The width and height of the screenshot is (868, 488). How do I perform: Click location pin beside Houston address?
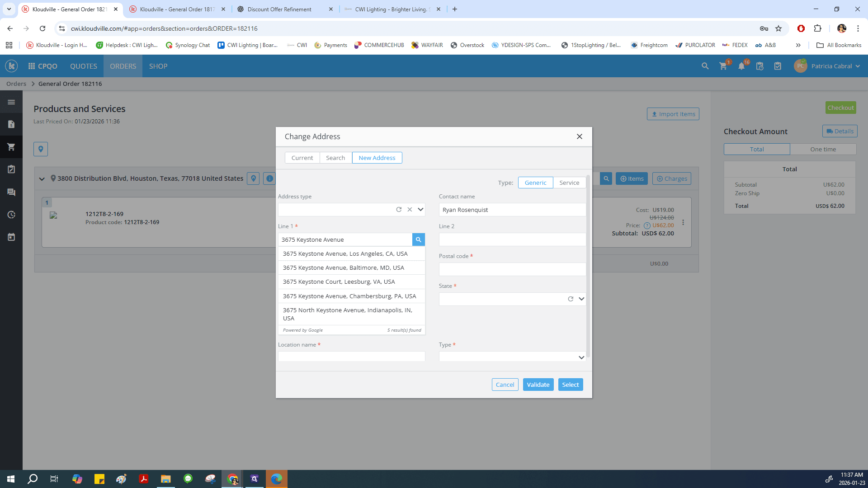(254, 178)
